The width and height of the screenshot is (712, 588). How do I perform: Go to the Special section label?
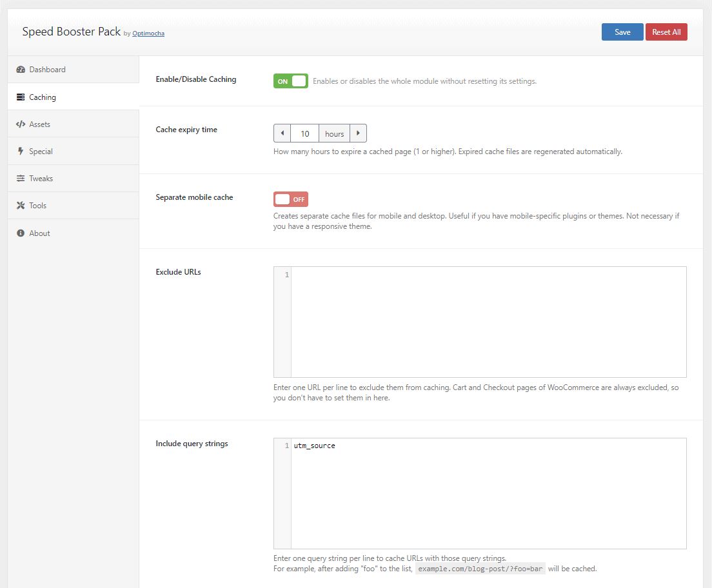point(41,152)
